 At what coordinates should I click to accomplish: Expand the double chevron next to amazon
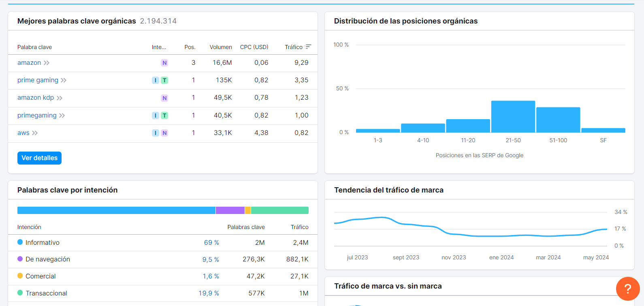coord(47,63)
